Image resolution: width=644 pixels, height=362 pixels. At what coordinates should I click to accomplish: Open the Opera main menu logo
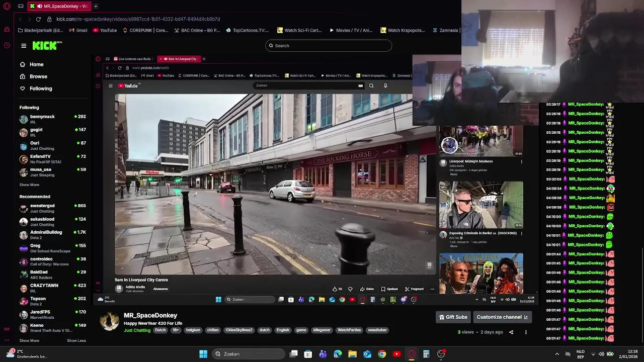tap(7, 6)
